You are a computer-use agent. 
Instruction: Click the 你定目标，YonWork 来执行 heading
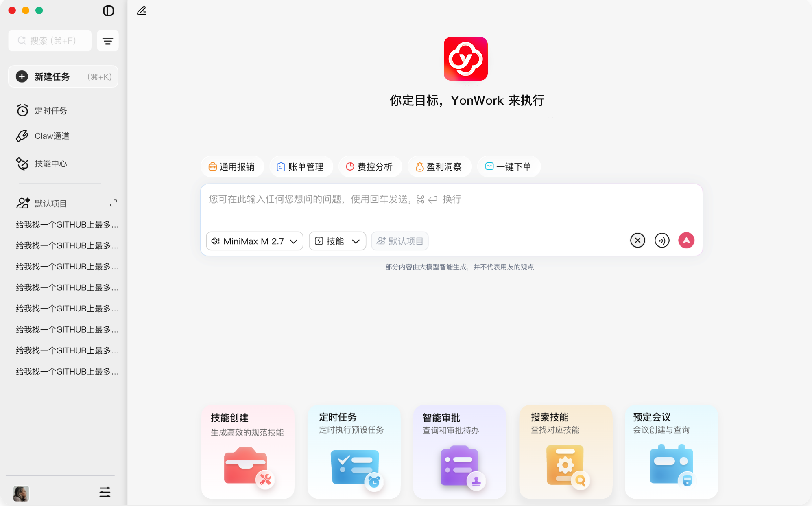click(467, 100)
